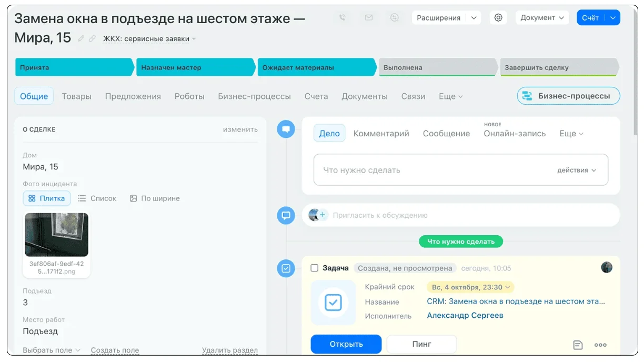Open task three-dots more menu

600,345
